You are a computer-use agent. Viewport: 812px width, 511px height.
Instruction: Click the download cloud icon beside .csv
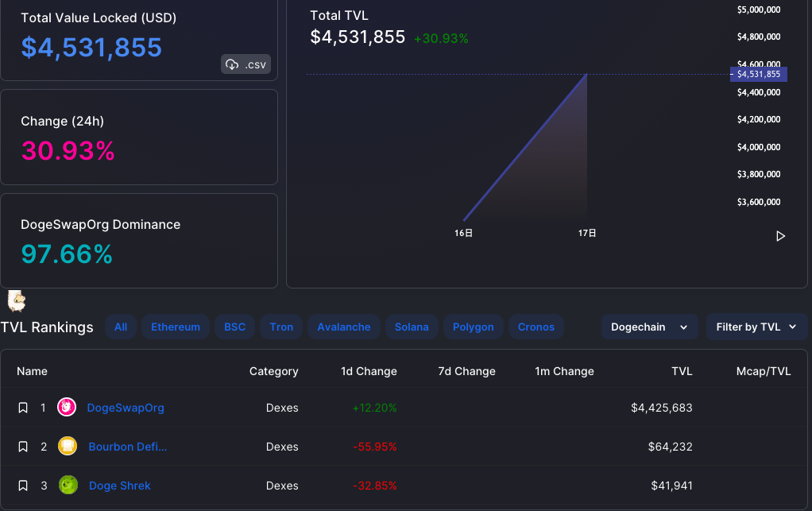tap(232, 64)
